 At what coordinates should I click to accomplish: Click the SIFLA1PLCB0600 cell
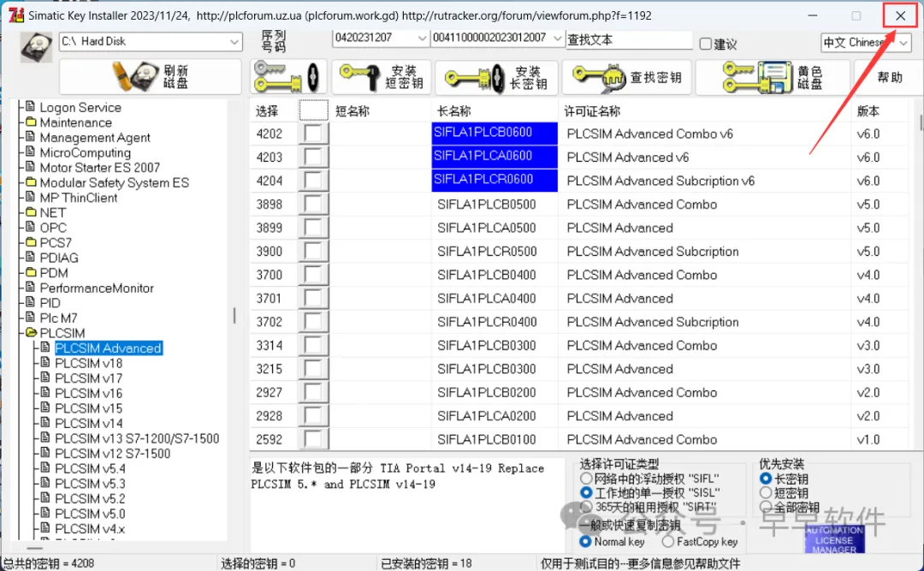(x=495, y=134)
